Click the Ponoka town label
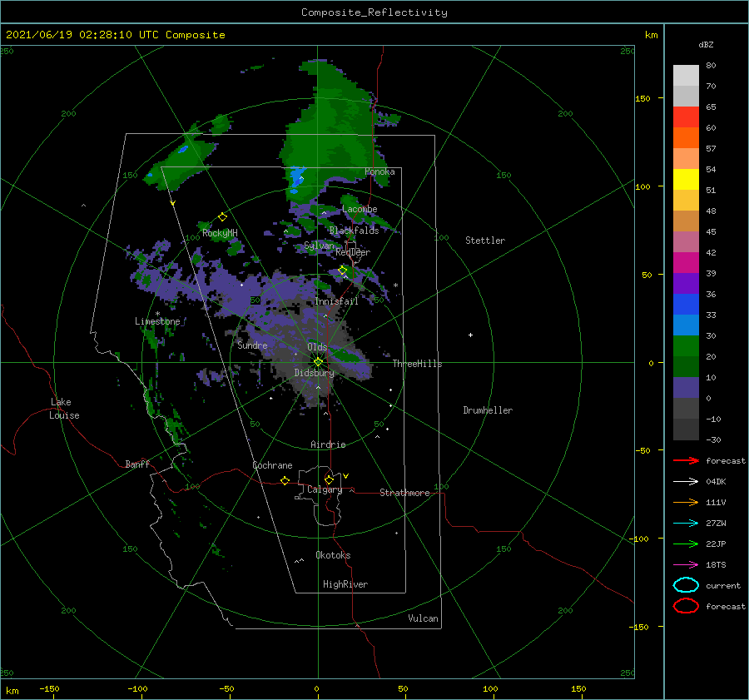Image resolution: width=749 pixels, height=700 pixels. click(x=379, y=171)
